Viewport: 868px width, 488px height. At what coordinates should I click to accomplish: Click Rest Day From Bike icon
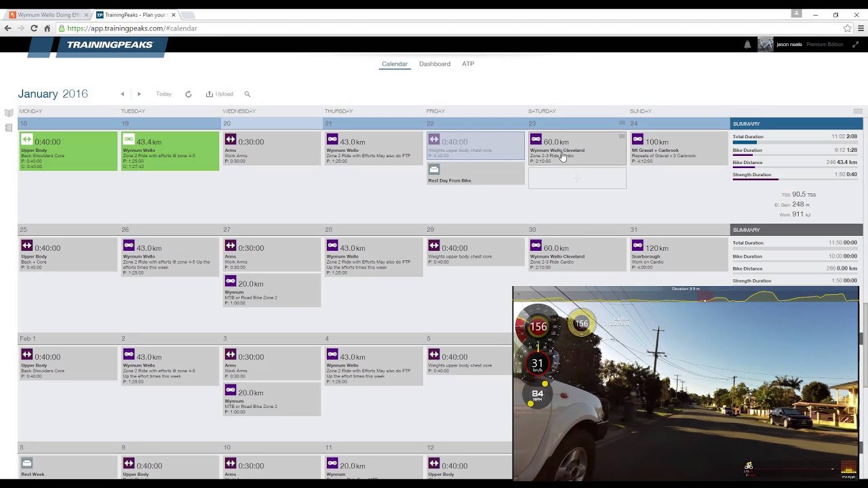[x=434, y=169]
